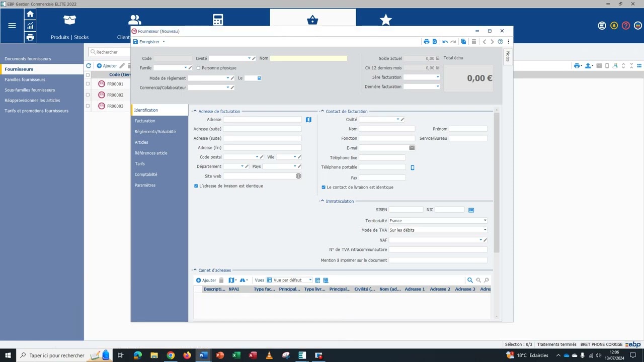Toggle the select-all checkbox in supplier list header
Image resolution: width=644 pixels, height=362 pixels.
[x=88, y=75]
